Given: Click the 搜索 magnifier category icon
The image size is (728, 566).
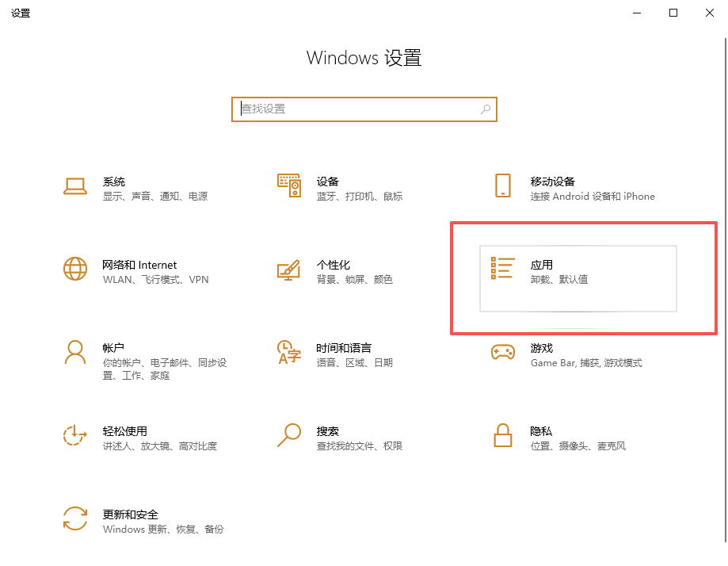Looking at the screenshot, I should 289,435.
